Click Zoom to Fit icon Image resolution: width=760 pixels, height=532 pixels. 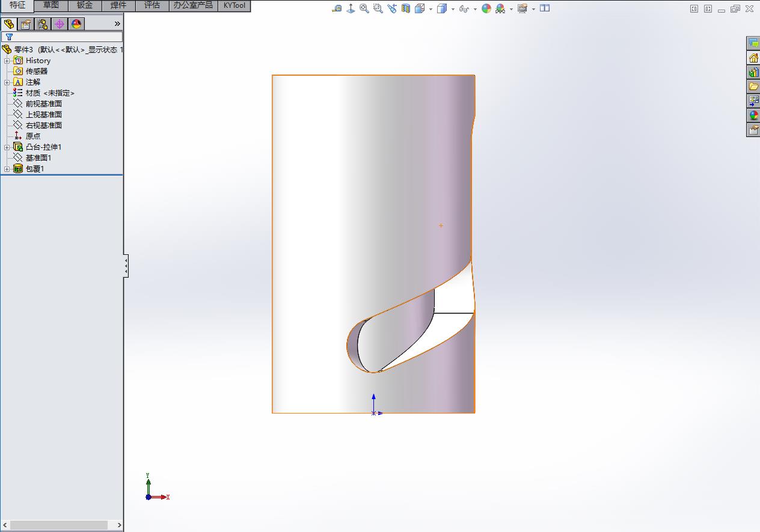(364, 8)
